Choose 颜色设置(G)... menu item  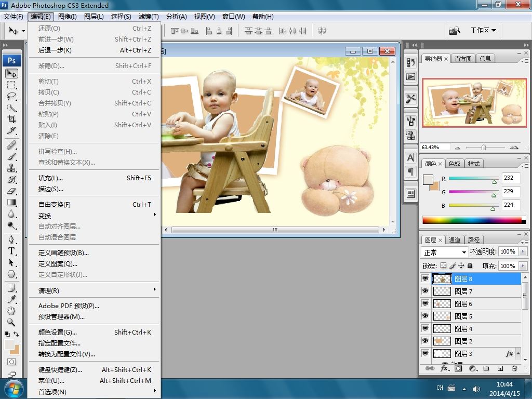(95, 332)
